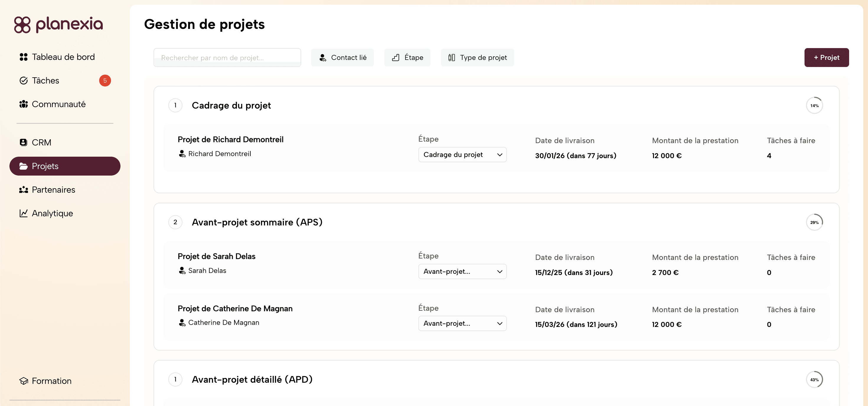The image size is (868, 406).
Task: Open the Contact lié filter
Action: [x=342, y=58]
